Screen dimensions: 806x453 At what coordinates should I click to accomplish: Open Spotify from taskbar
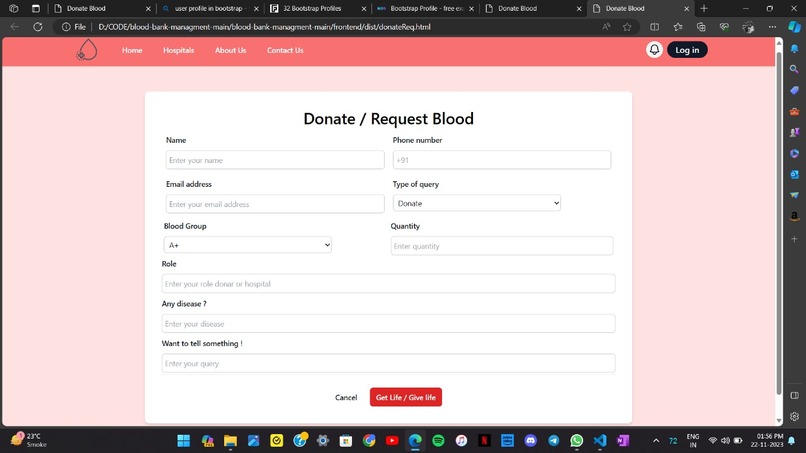coord(438,441)
